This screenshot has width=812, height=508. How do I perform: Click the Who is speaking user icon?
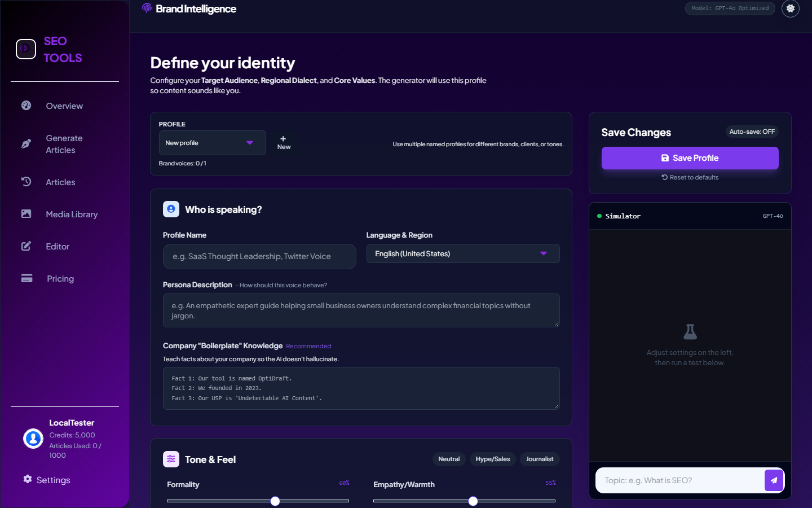pos(171,209)
